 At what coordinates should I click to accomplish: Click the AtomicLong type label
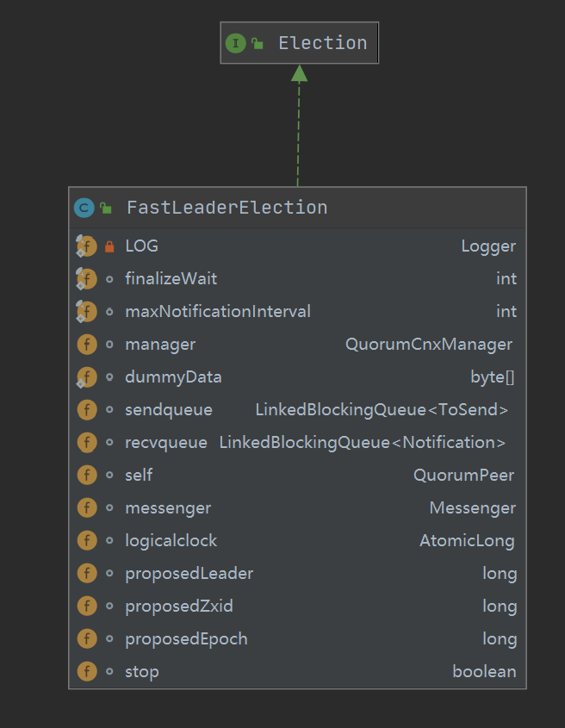[x=467, y=541]
